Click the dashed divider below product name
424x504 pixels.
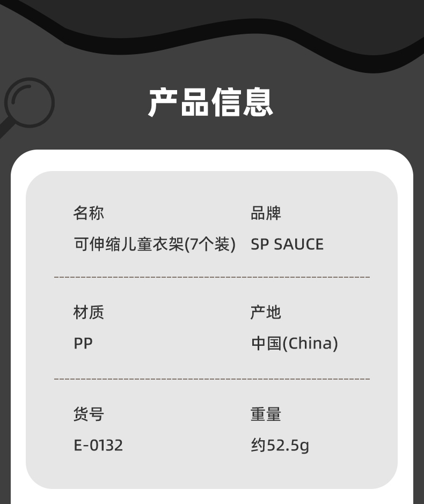click(x=212, y=277)
